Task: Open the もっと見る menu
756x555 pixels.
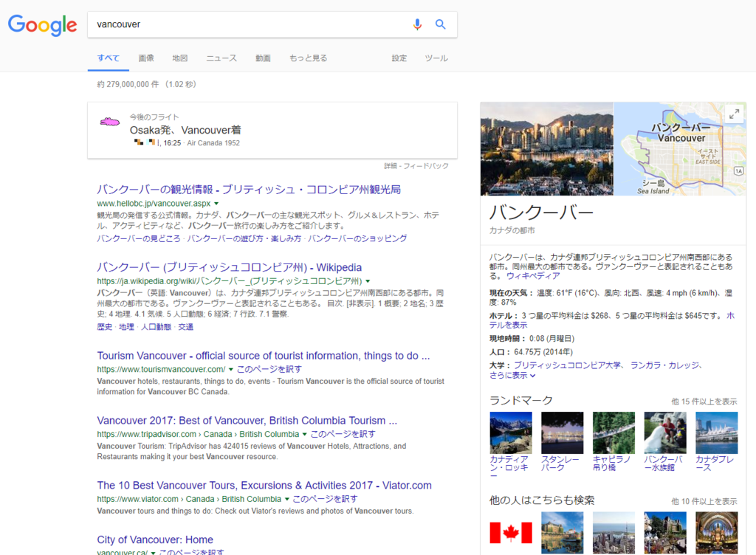Action: [x=308, y=58]
